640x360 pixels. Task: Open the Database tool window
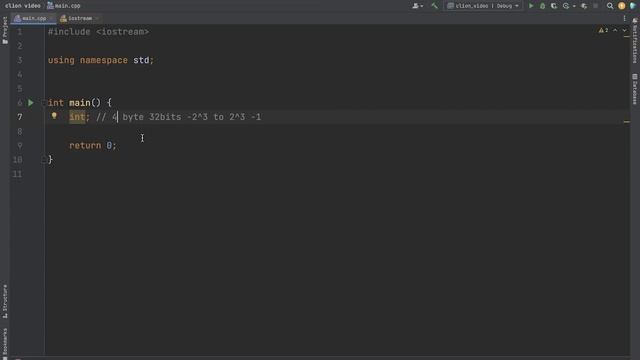coord(635,89)
